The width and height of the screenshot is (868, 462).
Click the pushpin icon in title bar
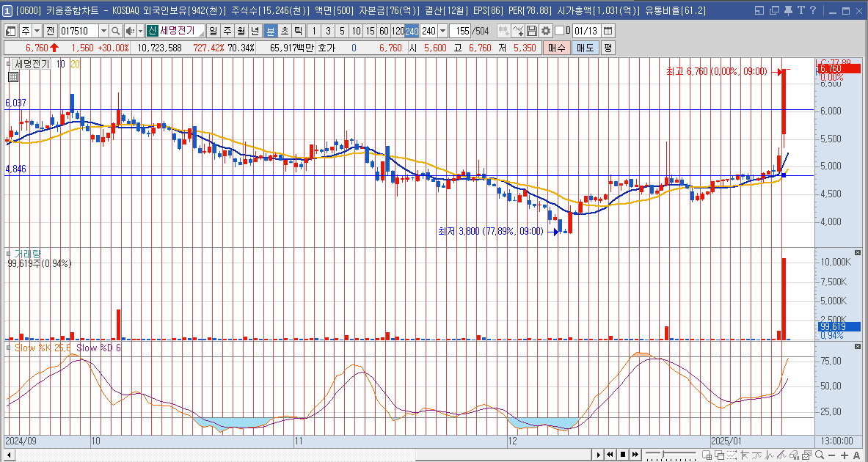(788, 10)
